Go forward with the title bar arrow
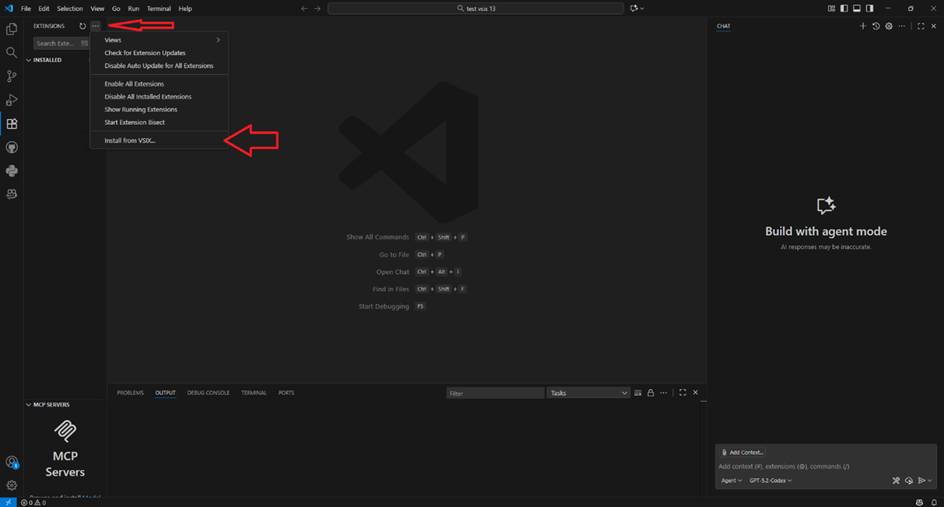This screenshot has width=944, height=507. (317, 8)
